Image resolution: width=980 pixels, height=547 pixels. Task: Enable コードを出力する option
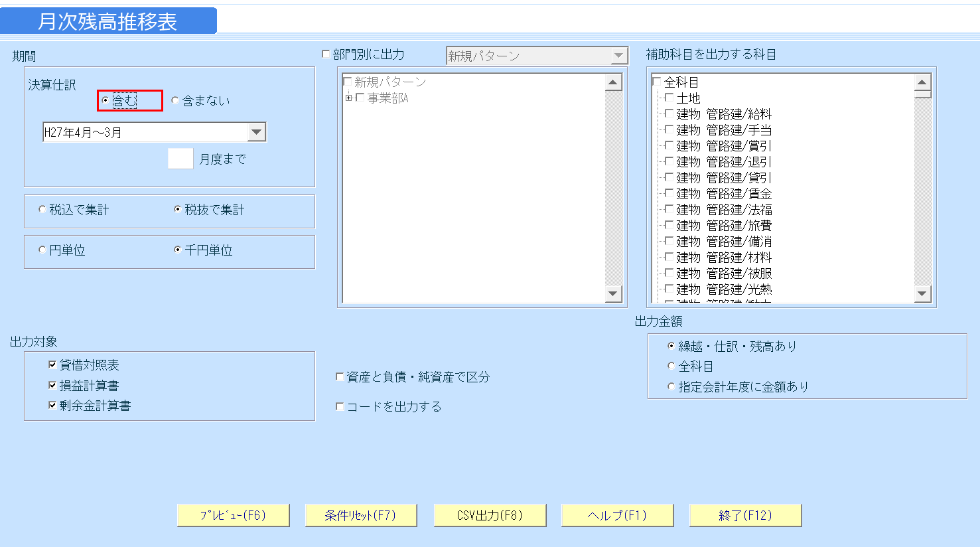tap(340, 406)
